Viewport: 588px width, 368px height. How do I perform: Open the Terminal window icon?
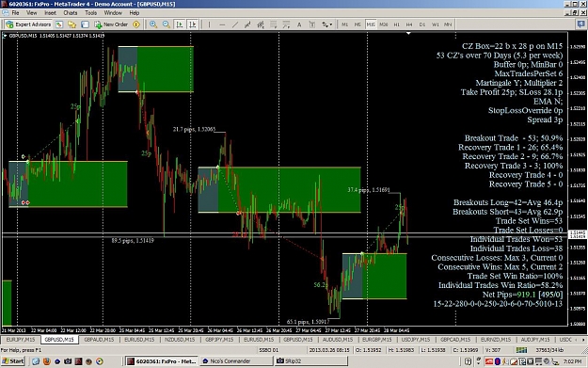[x=85, y=24]
